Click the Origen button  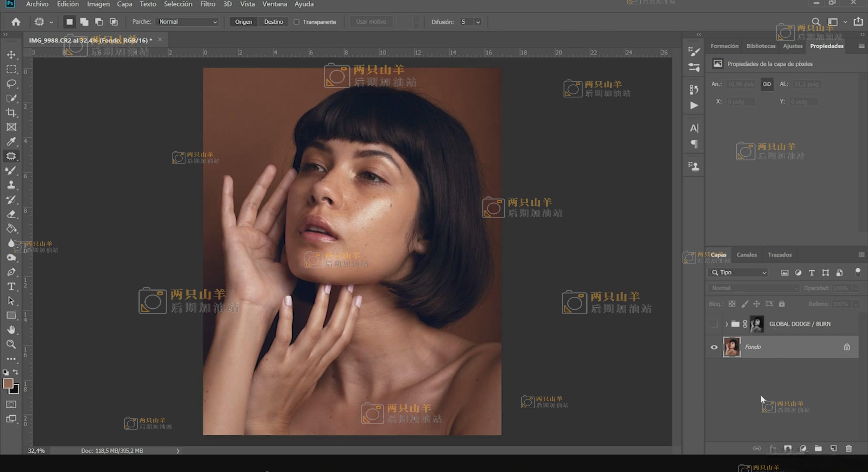[243, 22]
